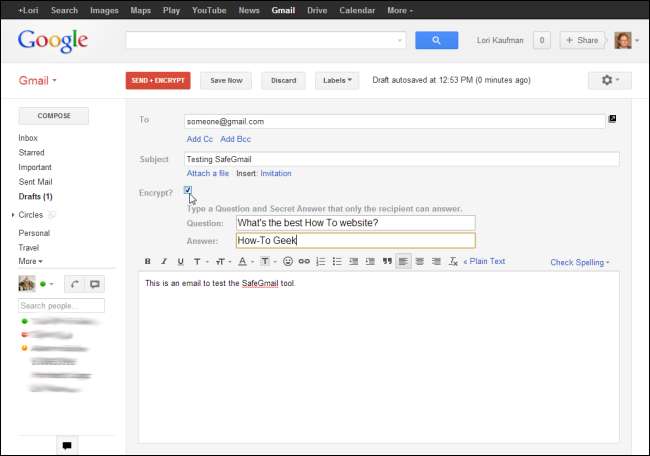Image resolution: width=650 pixels, height=456 pixels.
Task: Apply italic formatting to the text
Action: point(164,262)
